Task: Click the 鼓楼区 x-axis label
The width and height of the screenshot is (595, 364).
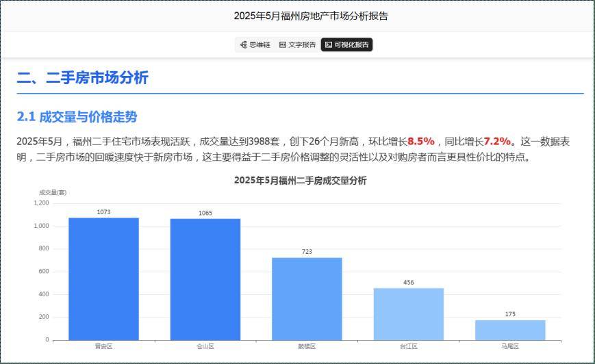Action: [307, 346]
